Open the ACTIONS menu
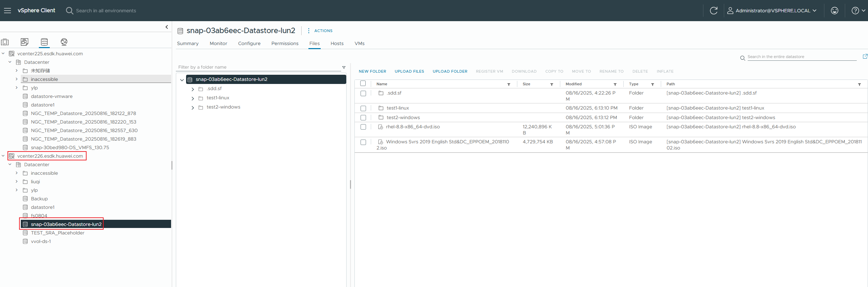 [x=320, y=31]
